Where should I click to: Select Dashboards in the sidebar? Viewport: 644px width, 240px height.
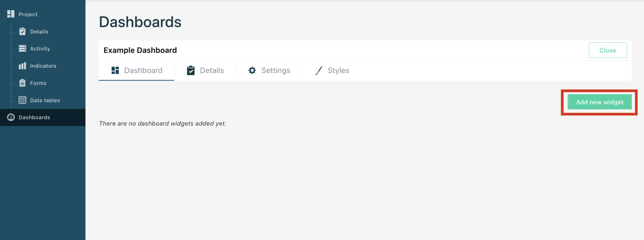[43, 117]
